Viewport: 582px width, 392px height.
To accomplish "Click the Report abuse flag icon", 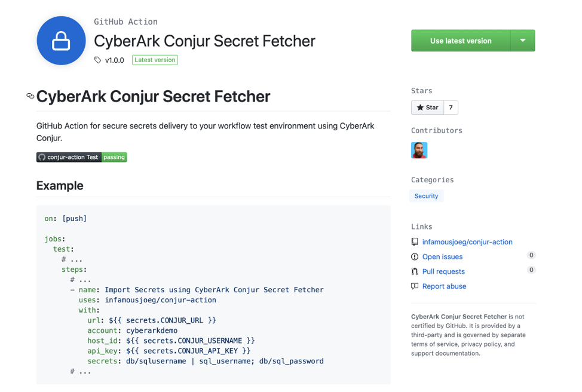I will [415, 286].
